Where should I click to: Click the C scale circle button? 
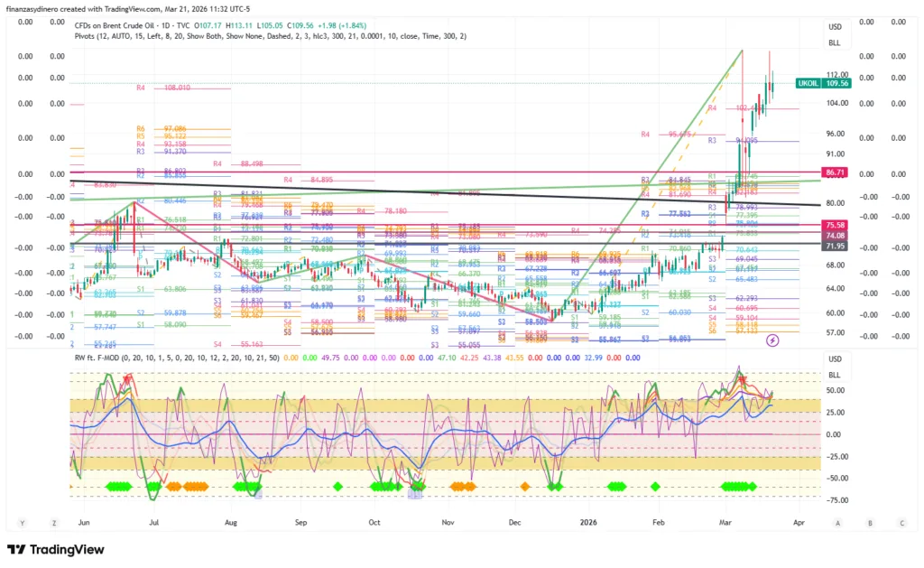point(901,523)
